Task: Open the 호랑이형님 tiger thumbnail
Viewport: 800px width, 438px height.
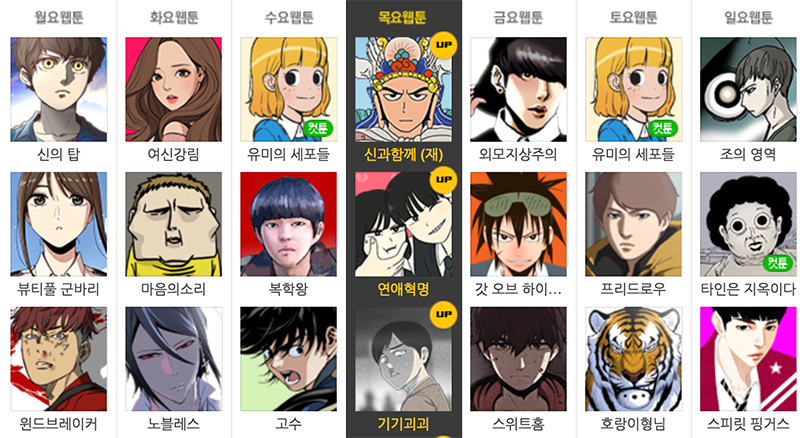Action: (x=634, y=359)
